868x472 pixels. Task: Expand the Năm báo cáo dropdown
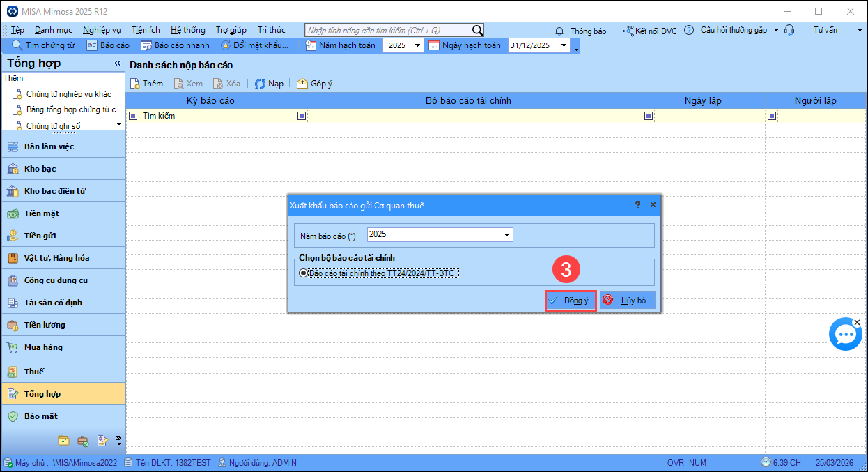coord(507,235)
